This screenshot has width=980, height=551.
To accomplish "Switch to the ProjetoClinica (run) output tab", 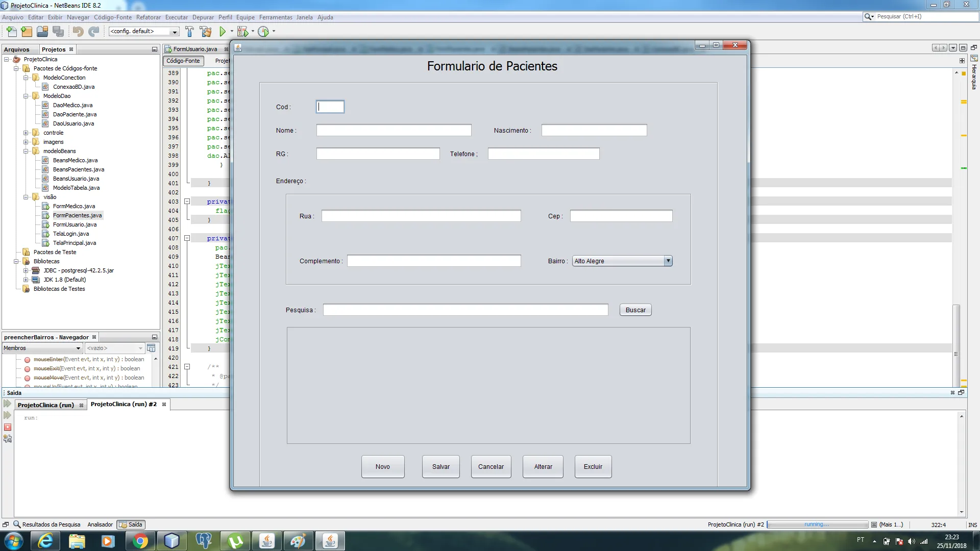I will 46,405.
